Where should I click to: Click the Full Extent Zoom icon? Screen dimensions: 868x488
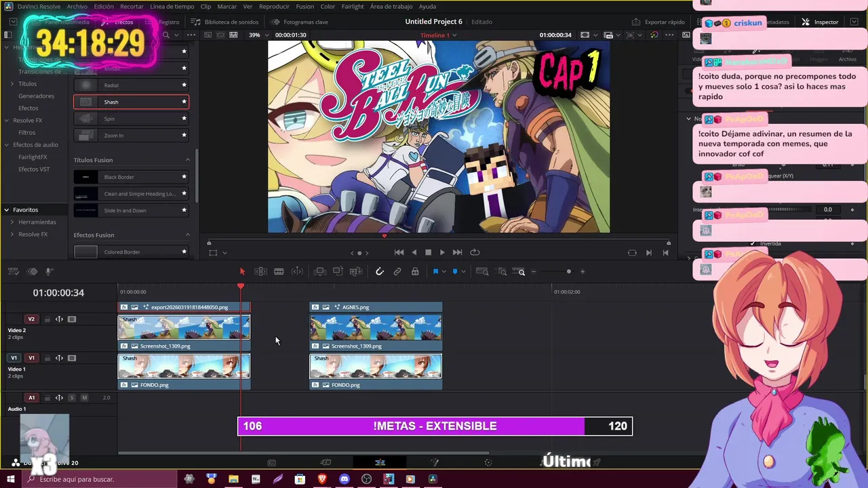(x=482, y=271)
